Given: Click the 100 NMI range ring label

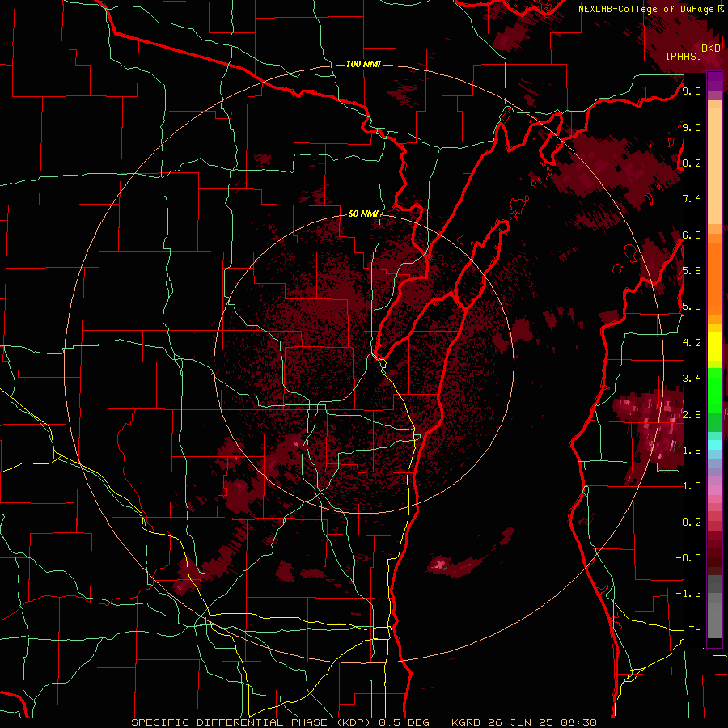Looking at the screenshot, I should (x=363, y=64).
